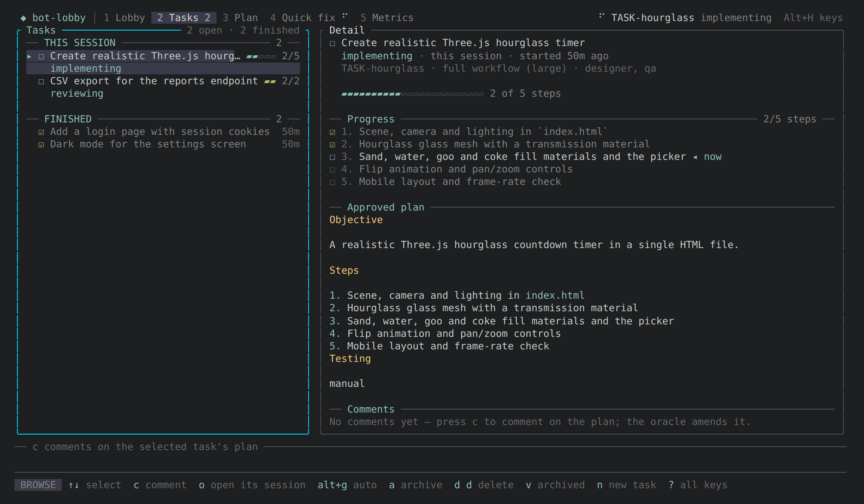Select the 2 Tasks tab

point(184,18)
